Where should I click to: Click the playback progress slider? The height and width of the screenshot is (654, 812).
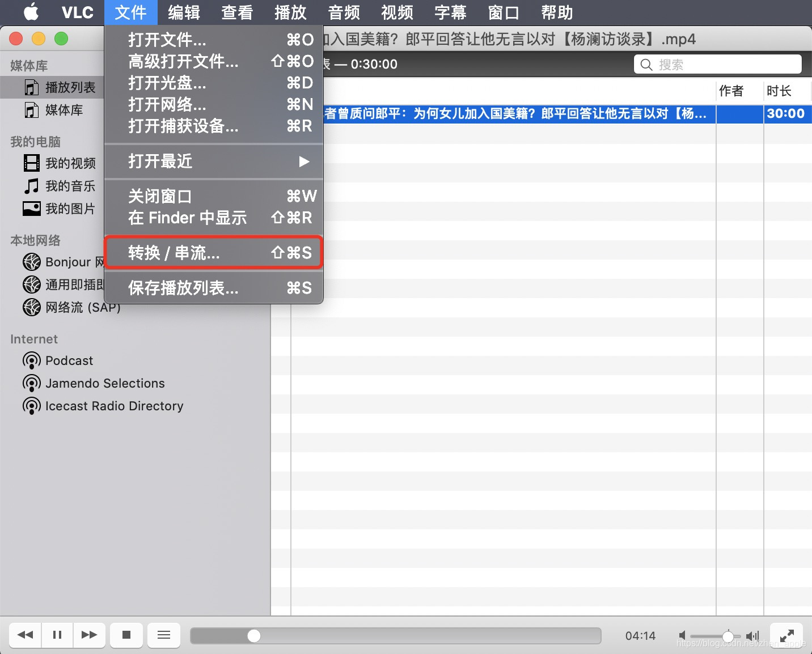pos(396,636)
